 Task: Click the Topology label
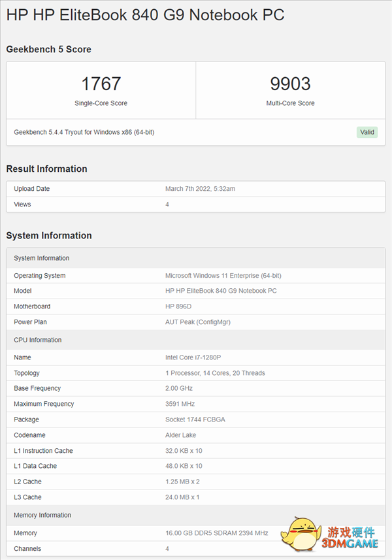27,373
